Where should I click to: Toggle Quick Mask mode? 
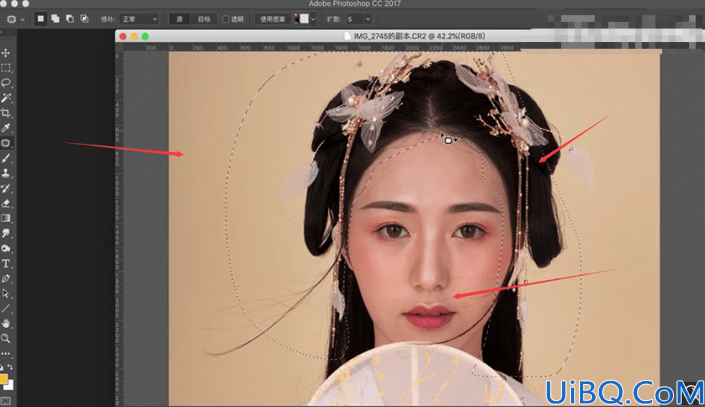[x=5, y=400]
